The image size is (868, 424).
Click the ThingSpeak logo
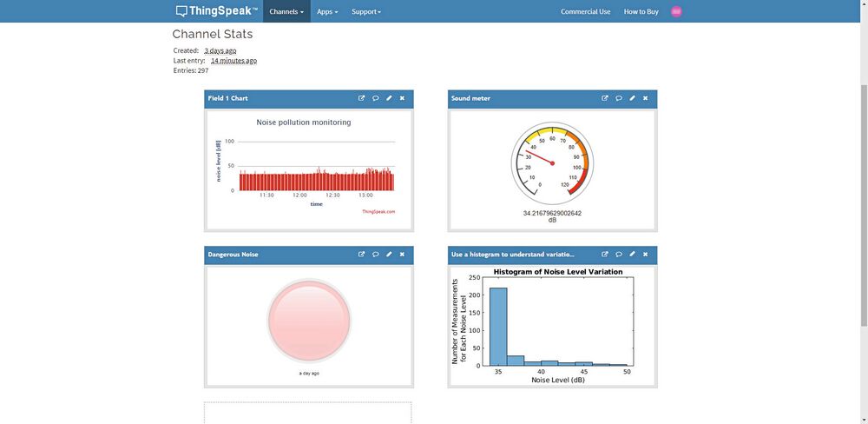click(217, 11)
